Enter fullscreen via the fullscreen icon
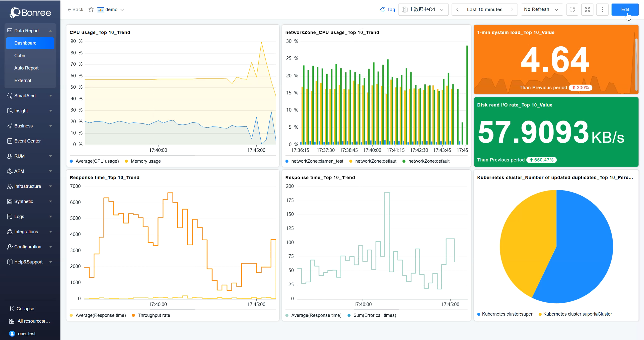644x340 pixels. pos(587,9)
